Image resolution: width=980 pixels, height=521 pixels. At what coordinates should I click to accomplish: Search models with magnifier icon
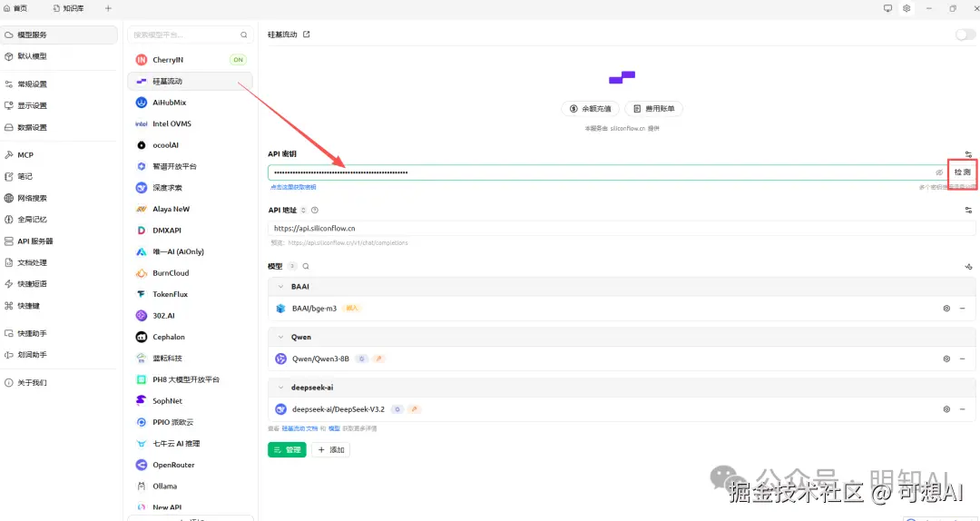(306, 267)
